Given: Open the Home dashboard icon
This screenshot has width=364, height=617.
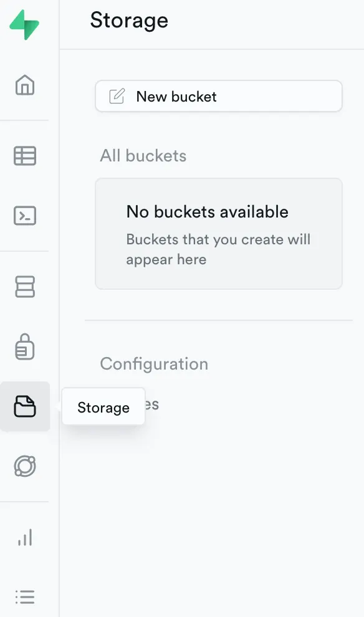Looking at the screenshot, I should coord(25,86).
